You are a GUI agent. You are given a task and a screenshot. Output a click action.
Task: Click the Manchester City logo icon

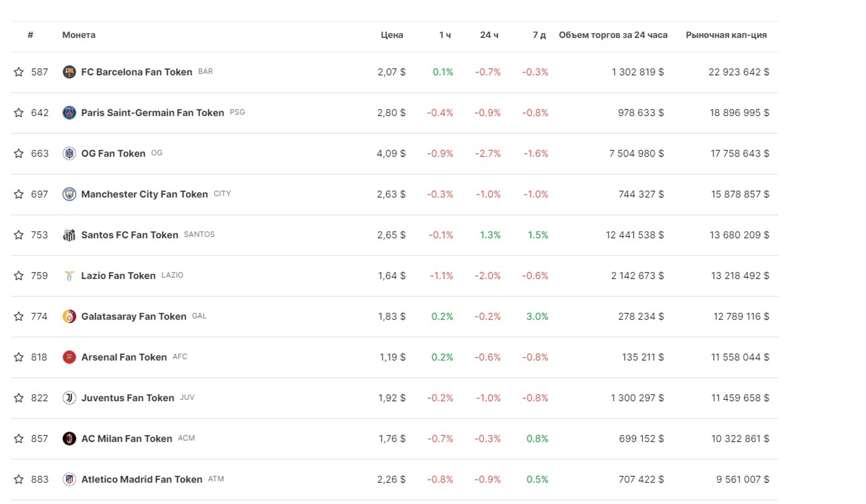(x=69, y=194)
